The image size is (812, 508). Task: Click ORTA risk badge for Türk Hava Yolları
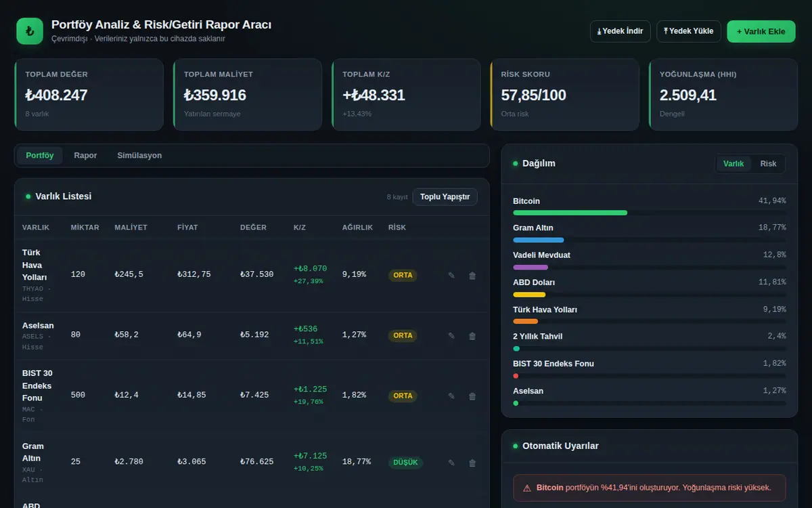(403, 276)
